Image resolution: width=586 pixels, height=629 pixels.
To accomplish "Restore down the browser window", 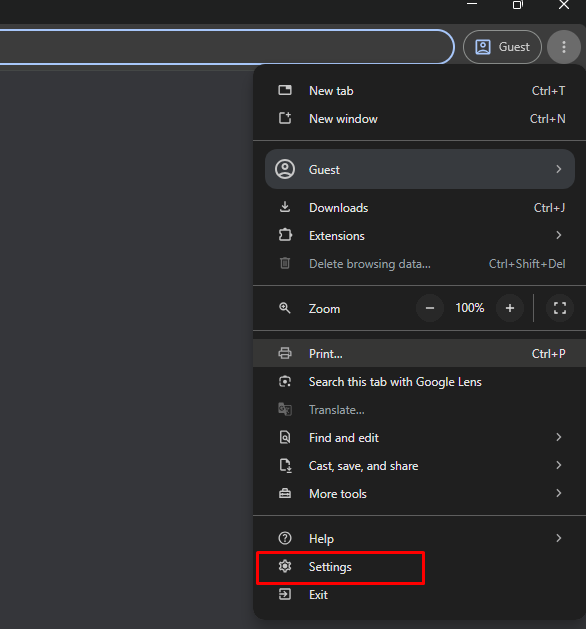I will point(518,5).
